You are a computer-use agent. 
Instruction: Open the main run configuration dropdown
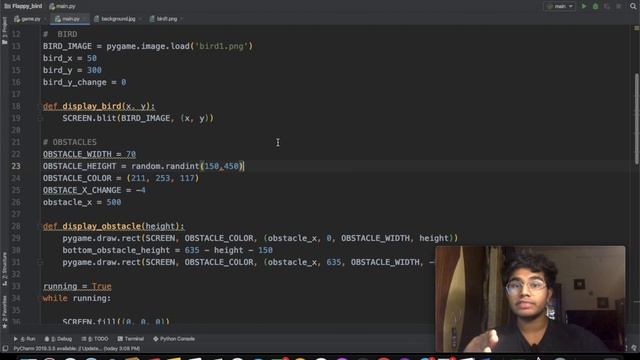(x=560, y=6)
